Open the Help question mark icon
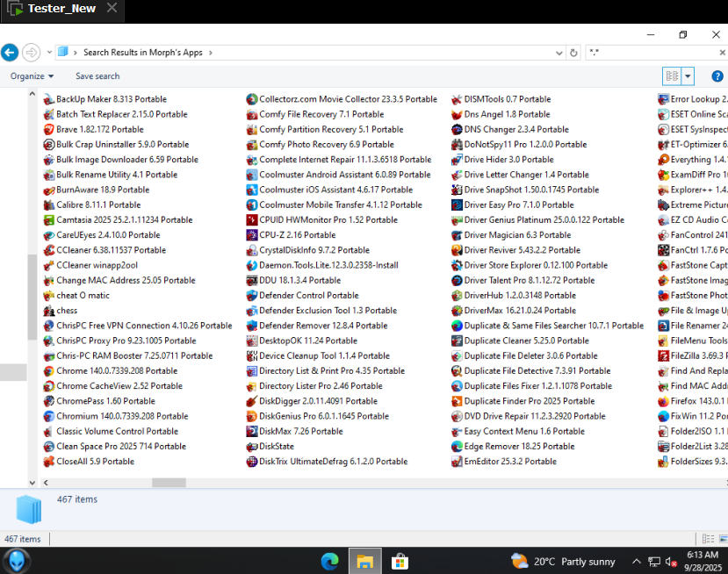The image size is (728, 574). (717, 76)
